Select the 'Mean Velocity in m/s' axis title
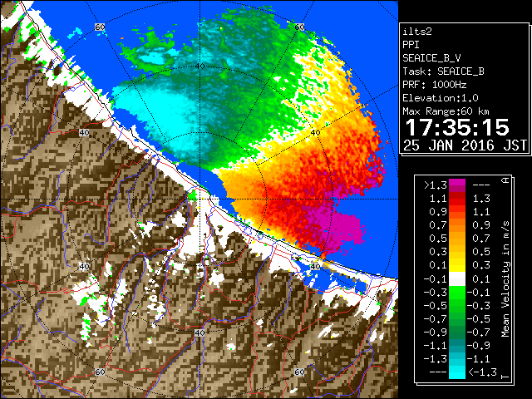 coord(505,279)
